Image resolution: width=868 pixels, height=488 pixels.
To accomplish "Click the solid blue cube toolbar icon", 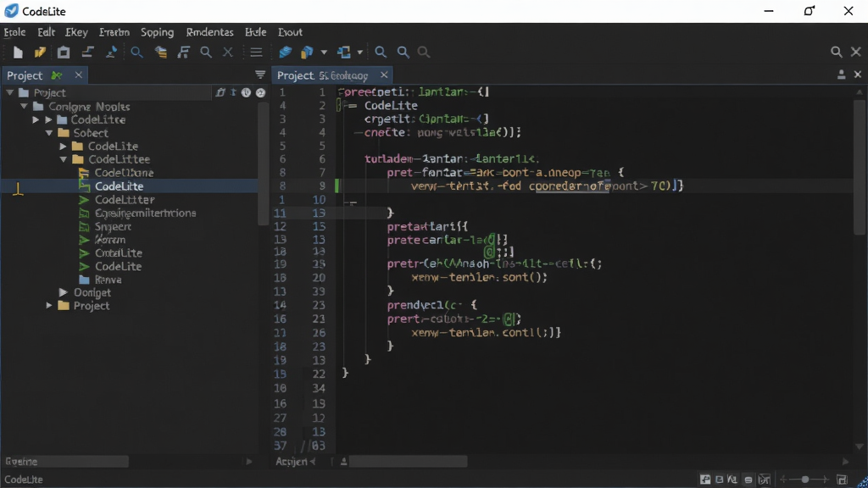I will [285, 53].
